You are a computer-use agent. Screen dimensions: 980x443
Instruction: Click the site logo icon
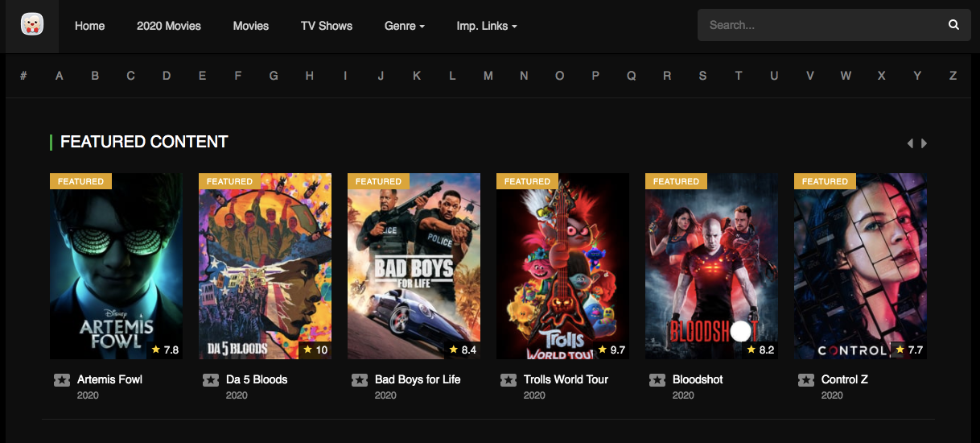[32, 25]
